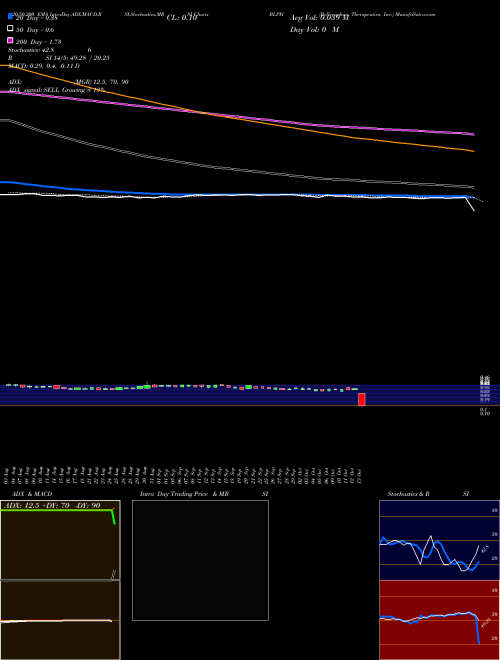The image size is (500, 660).
Task: Click the 'CL: 0.10' closing price label
Action: [x=182, y=18]
